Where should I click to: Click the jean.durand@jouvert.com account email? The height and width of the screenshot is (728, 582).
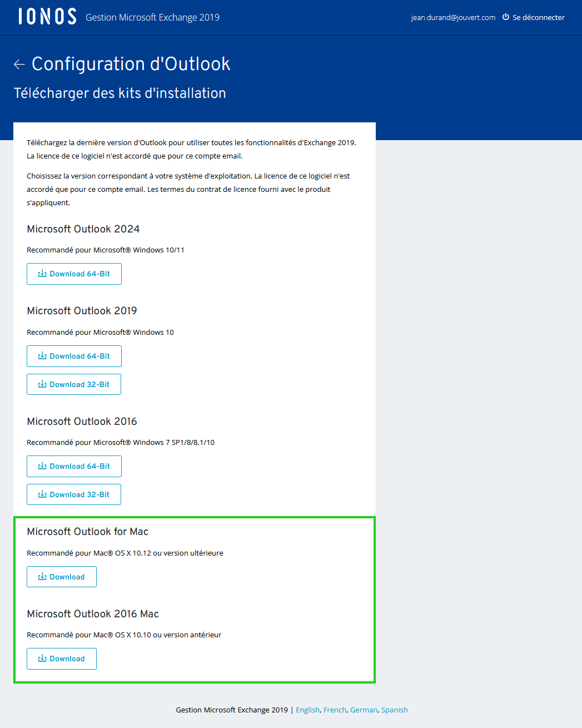click(x=453, y=17)
